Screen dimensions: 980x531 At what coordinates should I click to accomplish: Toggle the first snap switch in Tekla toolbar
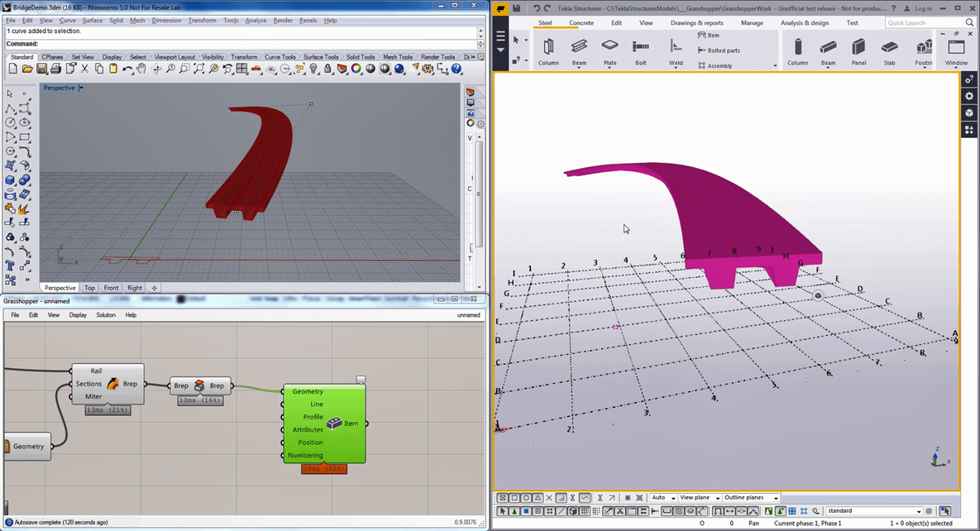pyautogui.click(x=502, y=498)
